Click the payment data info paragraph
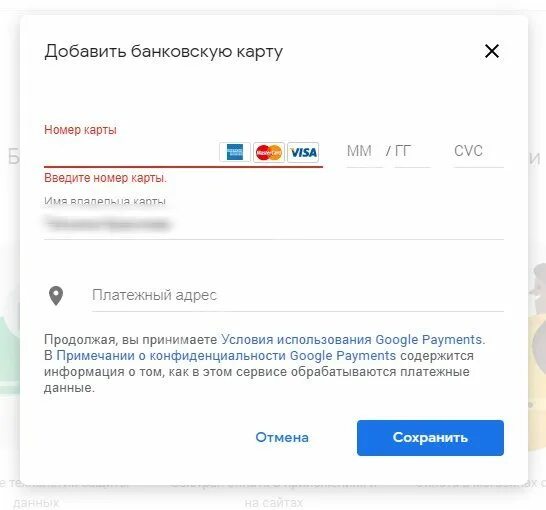The width and height of the screenshot is (546, 510). pos(265,363)
